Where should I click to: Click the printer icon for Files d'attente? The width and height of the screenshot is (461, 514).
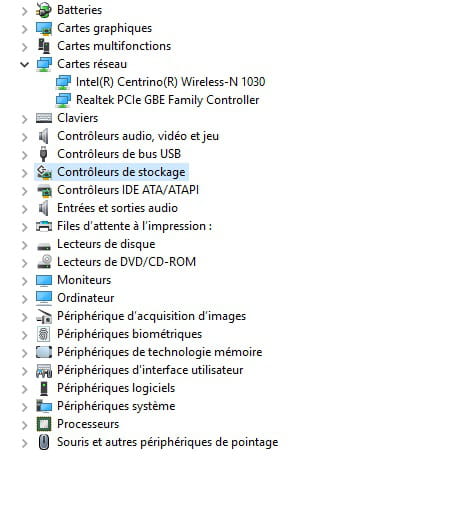(x=44, y=226)
